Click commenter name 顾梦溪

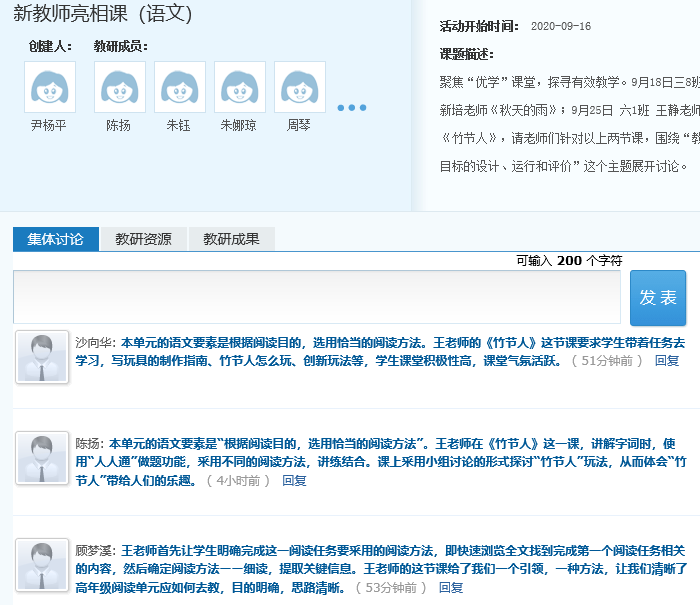click(94, 550)
